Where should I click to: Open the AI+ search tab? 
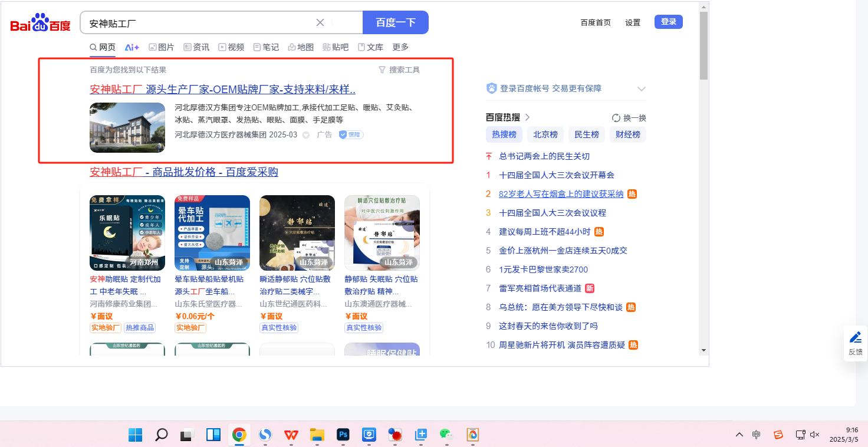(132, 47)
